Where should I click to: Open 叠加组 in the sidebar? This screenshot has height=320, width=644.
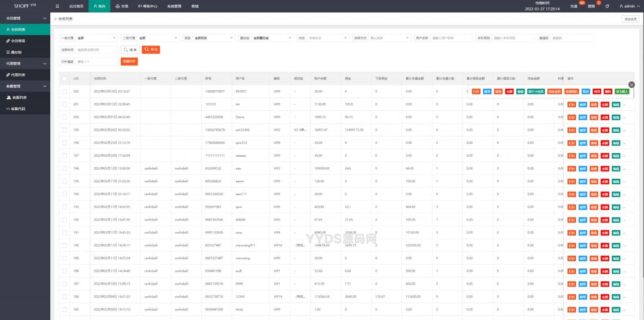click(x=25, y=52)
